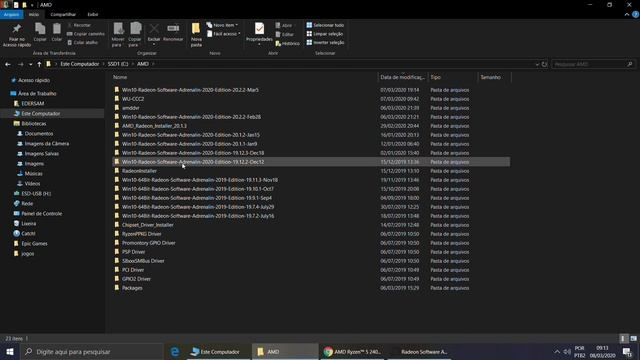
Task: Select ESD-USB (H:) drive in navigation pane
Action: [36, 193]
